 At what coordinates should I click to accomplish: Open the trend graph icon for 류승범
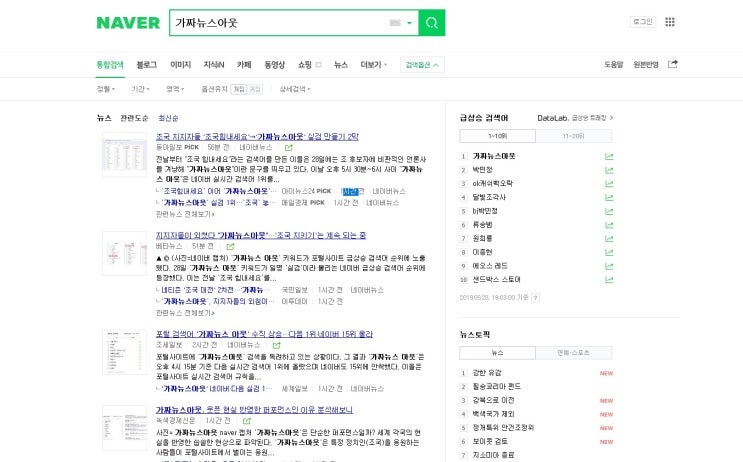point(609,225)
